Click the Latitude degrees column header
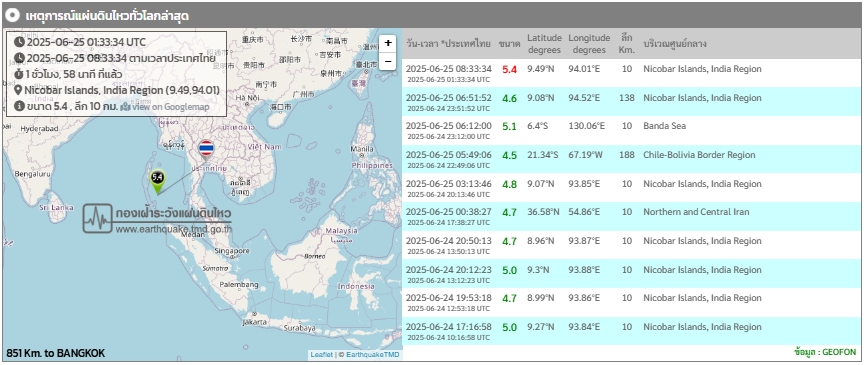Screen dimensions: 865x365 pyautogui.click(x=544, y=44)
